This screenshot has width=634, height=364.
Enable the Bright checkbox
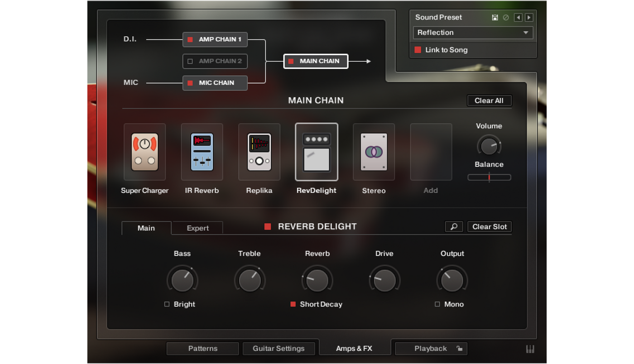pos(167,304)
